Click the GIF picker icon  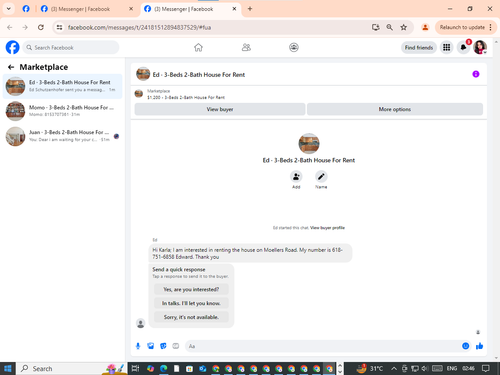coord(176,346)
